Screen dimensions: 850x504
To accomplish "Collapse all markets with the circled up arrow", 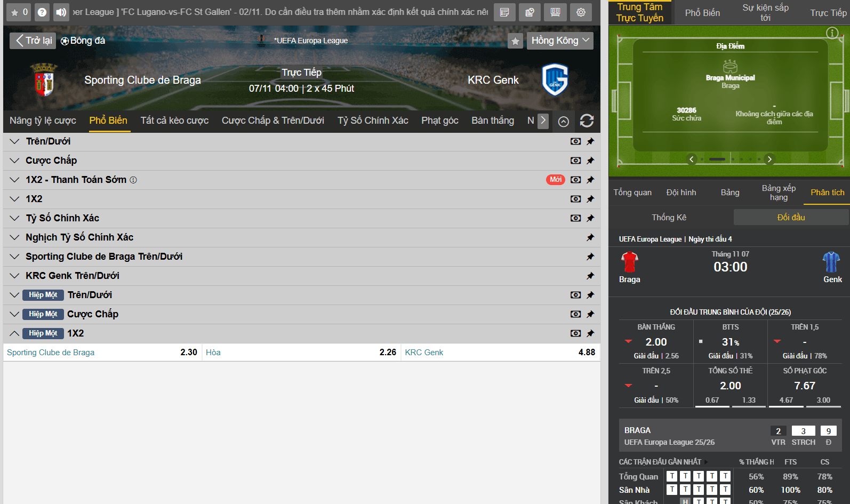I will tap(563, 122).
